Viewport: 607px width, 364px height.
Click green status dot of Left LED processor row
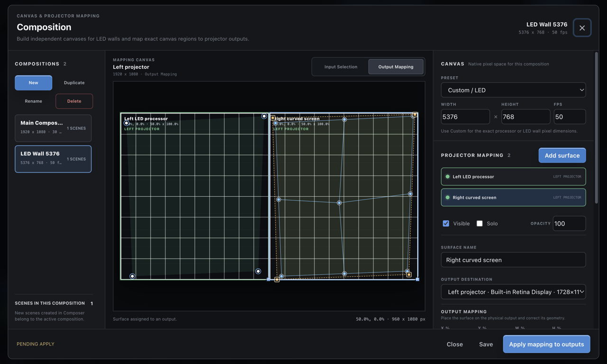tap(447, 177)
